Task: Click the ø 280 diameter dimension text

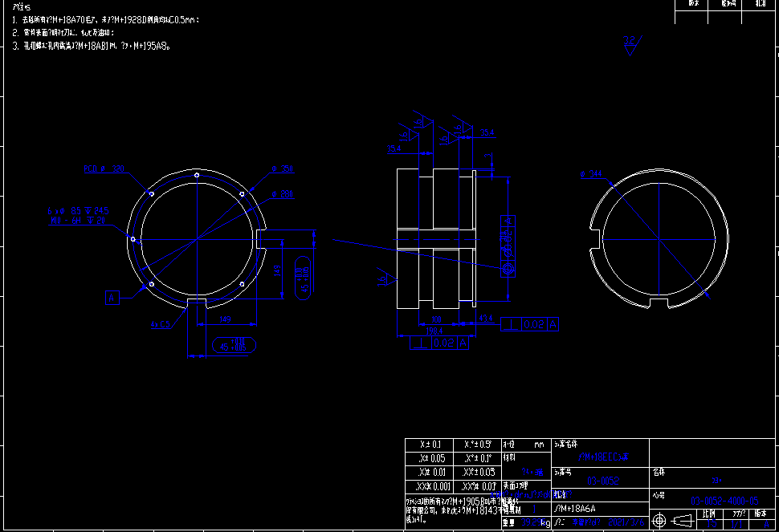Action: tap(281, 193)
